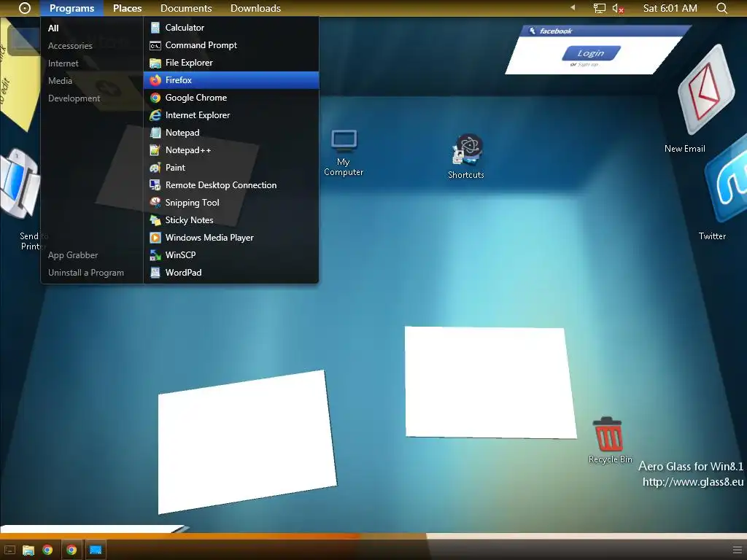The height and width of the screenshot is (560, 747).
Task: Open the blue desktop app on taskbar
Action: pos(96,550)
